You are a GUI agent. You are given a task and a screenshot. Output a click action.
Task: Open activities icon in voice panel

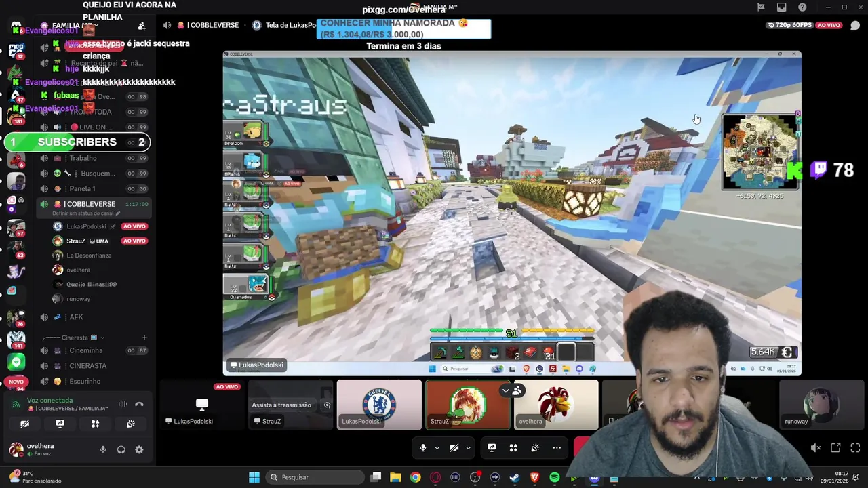tap(95, 424)
